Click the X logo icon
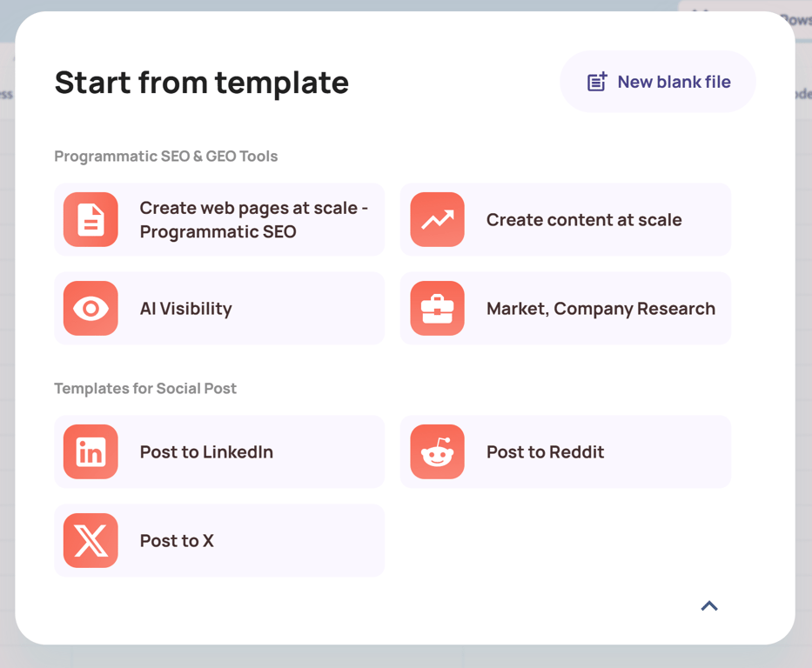 coord(91,541)
